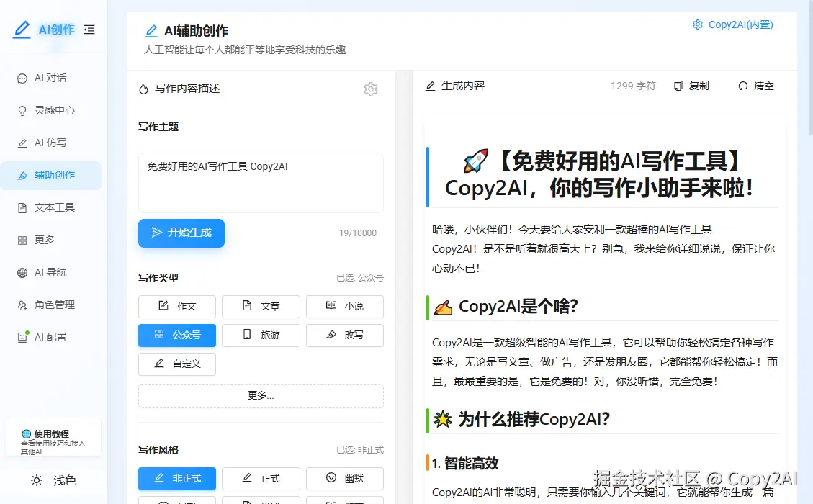Click the page vertical scrollbar thumb
The width and height of the screenshot is (813, 504).
point(810,68)
